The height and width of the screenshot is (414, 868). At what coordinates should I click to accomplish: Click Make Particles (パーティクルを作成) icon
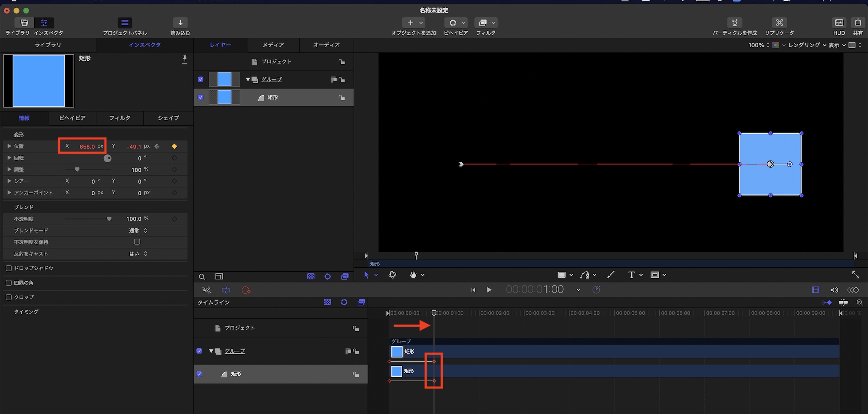734,23
